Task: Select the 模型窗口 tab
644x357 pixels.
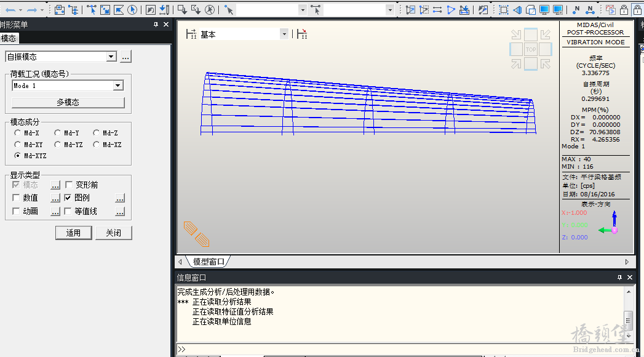Action: 209,262
